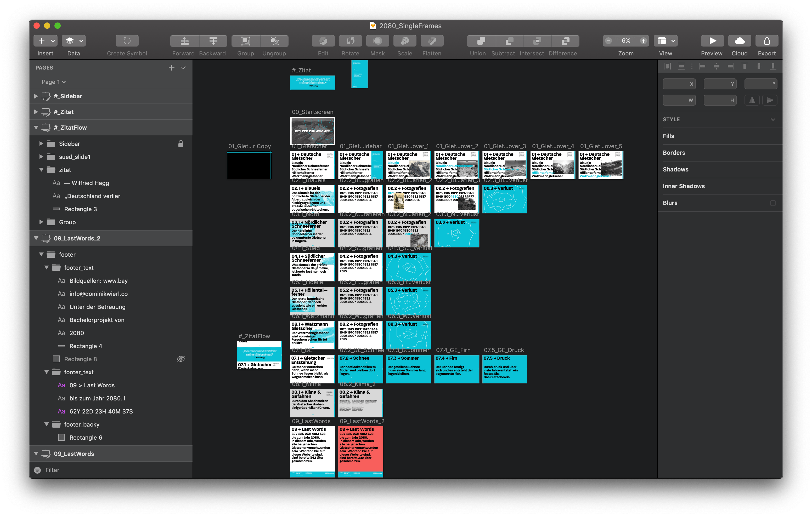Toggle flip vertical button in inspector

tap(770, 100)
